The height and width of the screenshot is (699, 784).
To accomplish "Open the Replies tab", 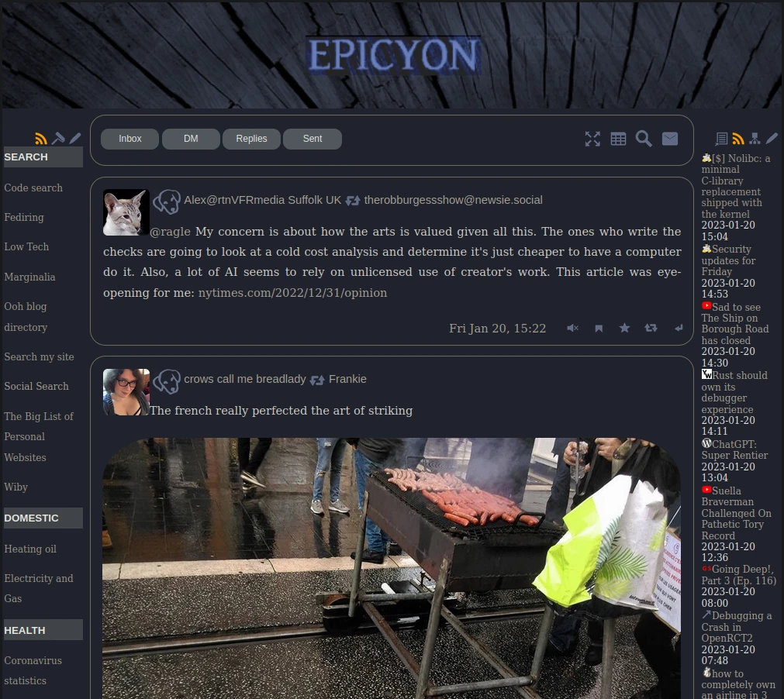I will [251, 139].
